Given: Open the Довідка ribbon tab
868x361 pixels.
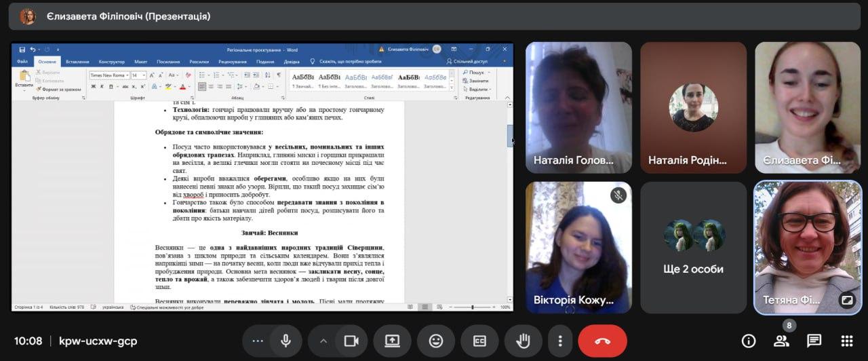Looking at the screenshot, I should click(292, 61).
